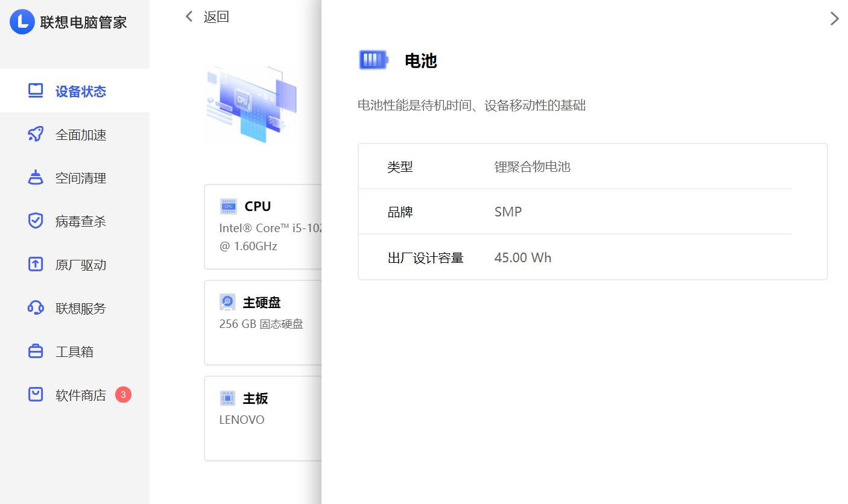
Task: Select the 主硬盘 card heading
Action: click(262, 302)
